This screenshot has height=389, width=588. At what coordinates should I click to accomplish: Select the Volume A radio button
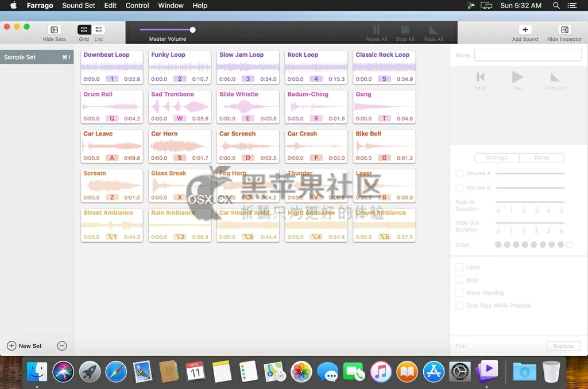(x=459, y=173)
